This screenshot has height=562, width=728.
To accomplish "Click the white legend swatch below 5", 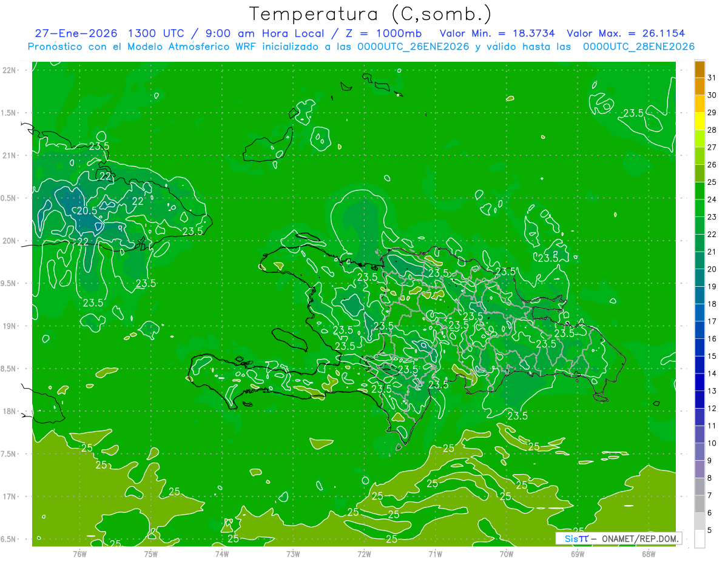I will click(699, 539).
